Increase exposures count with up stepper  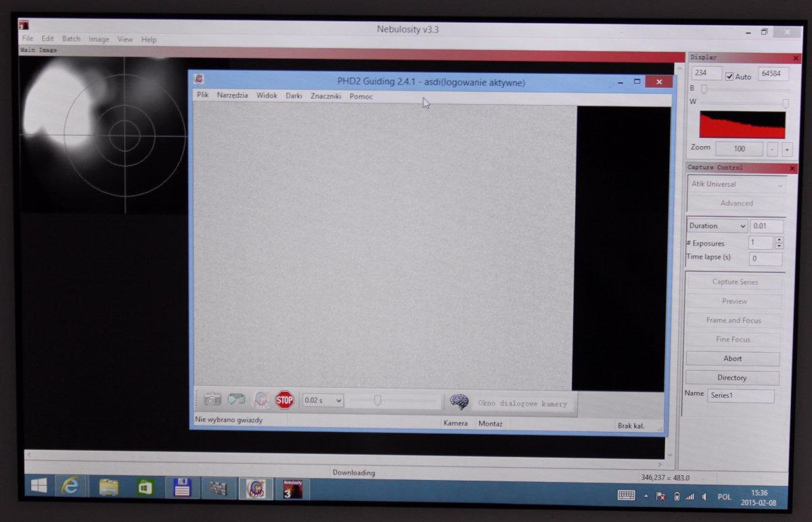tap(779, 240)
